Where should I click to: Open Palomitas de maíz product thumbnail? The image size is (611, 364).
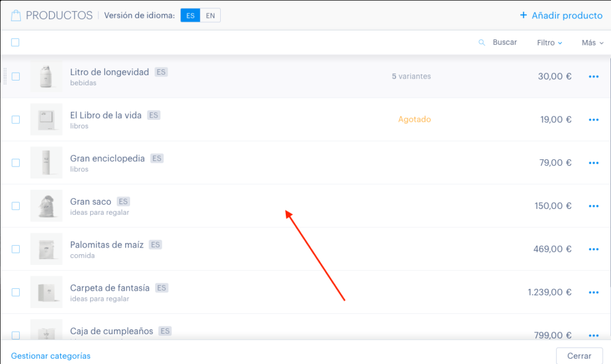[47, 249]
